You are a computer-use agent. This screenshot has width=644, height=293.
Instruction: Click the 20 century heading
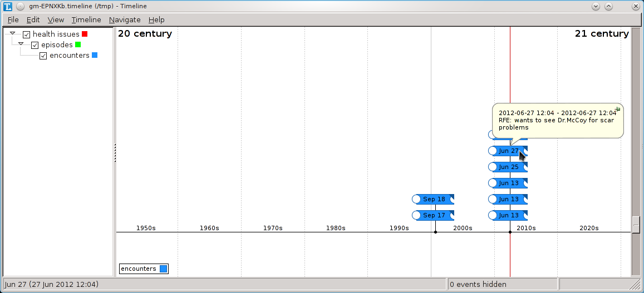tap(145, 34)
